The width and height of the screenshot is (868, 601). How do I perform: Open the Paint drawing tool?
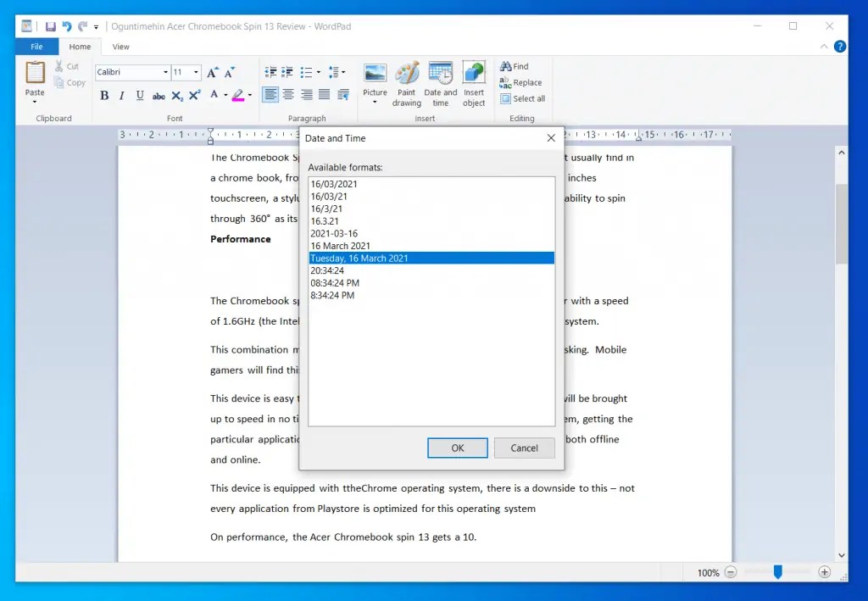[x=407, y=81]
